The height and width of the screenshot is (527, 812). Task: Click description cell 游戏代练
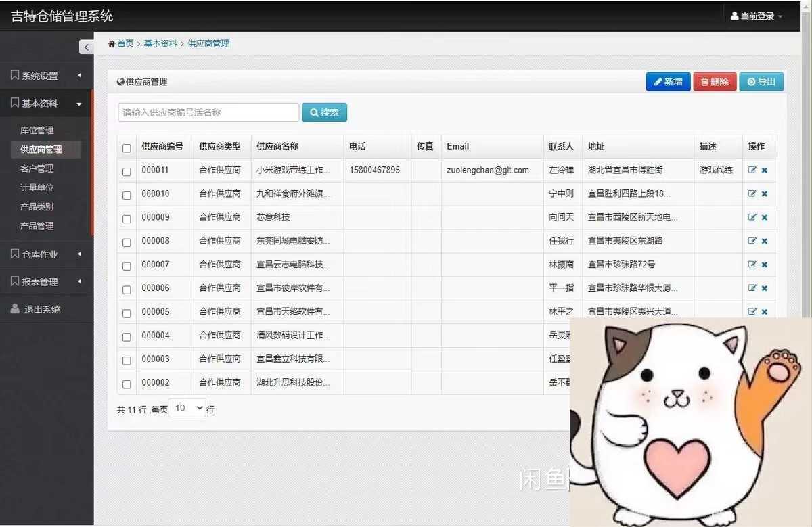(716, 170)
